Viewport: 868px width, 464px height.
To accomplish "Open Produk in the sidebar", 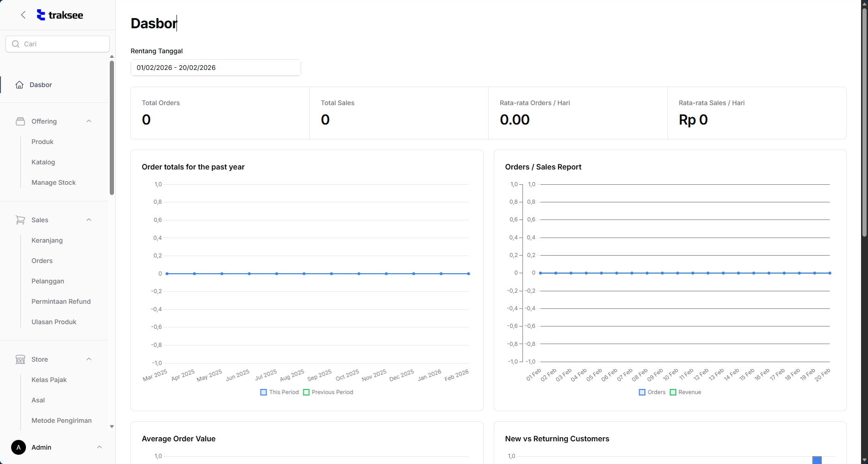I will (43, 142).
